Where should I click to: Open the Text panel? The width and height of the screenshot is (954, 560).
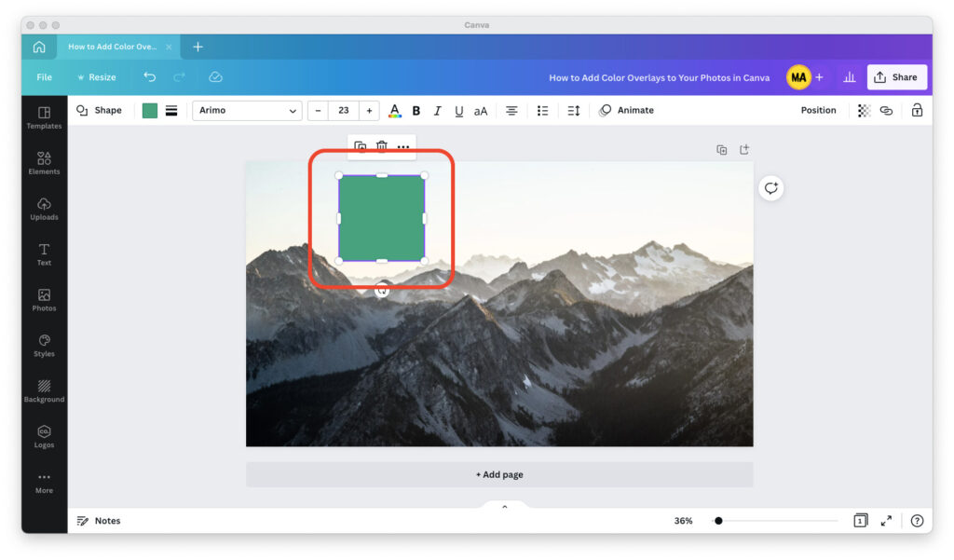[44, 254]
